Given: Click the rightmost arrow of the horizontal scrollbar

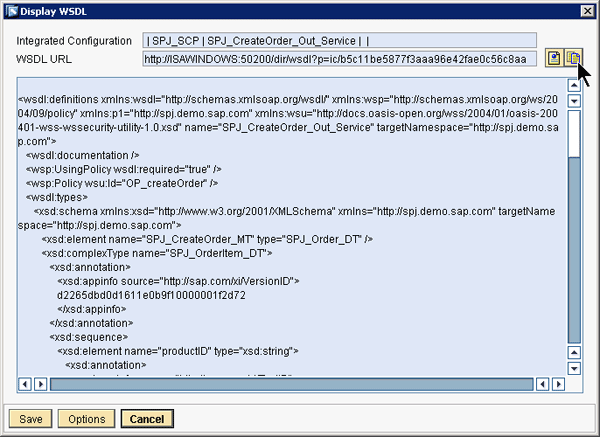Looking at the screenshot, I should (559, 383).
